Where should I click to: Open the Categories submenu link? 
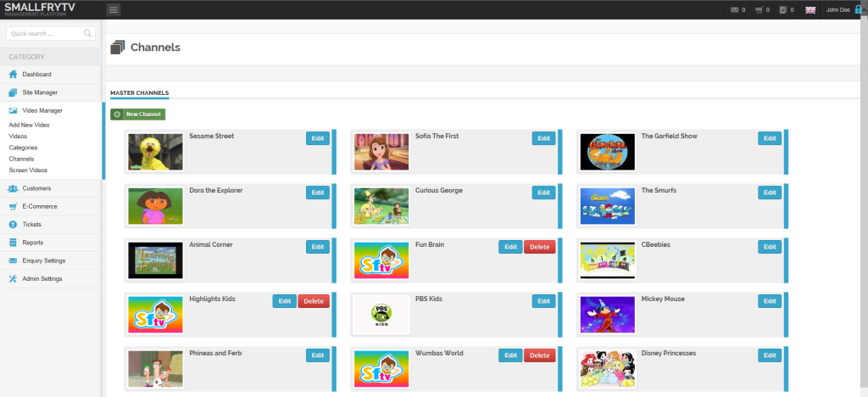point(23,148)
